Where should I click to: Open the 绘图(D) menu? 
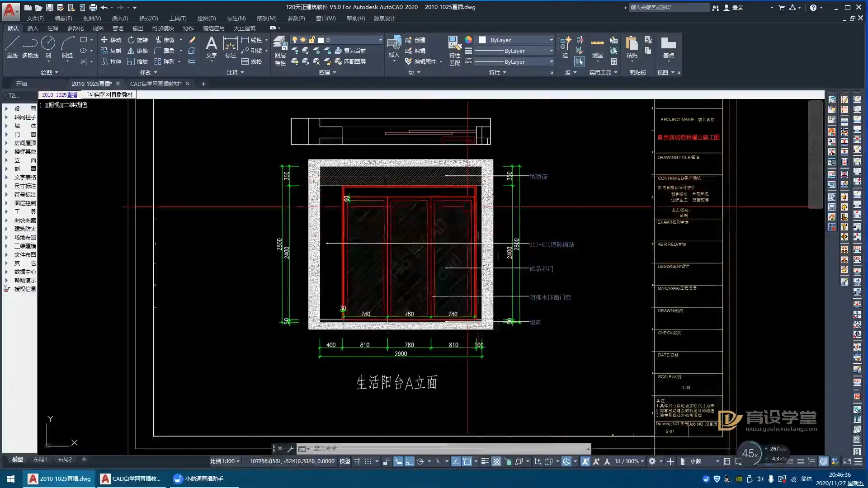(x=206, y=18)
